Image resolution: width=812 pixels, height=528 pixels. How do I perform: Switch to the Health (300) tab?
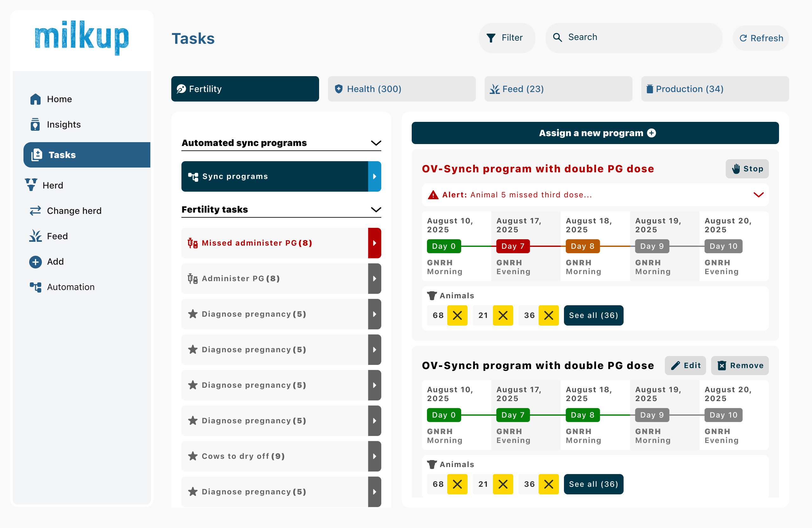click(402, 89)
